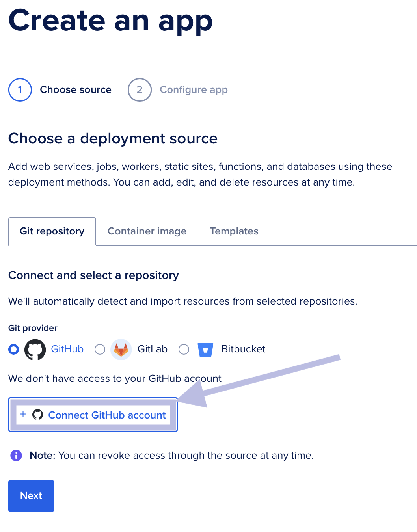Select the Bitbucket radio button

(184, 350)
